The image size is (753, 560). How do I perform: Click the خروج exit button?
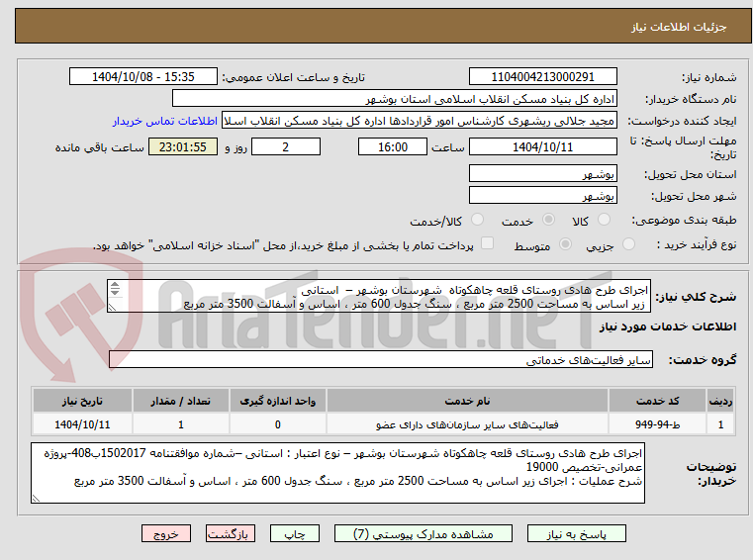point(165,533)
